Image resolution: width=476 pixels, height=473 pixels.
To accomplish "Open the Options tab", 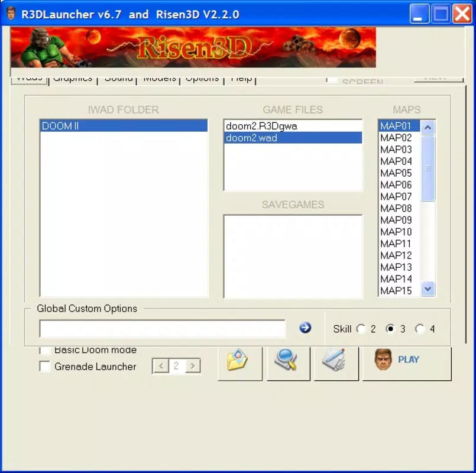I will click(202, 80).
